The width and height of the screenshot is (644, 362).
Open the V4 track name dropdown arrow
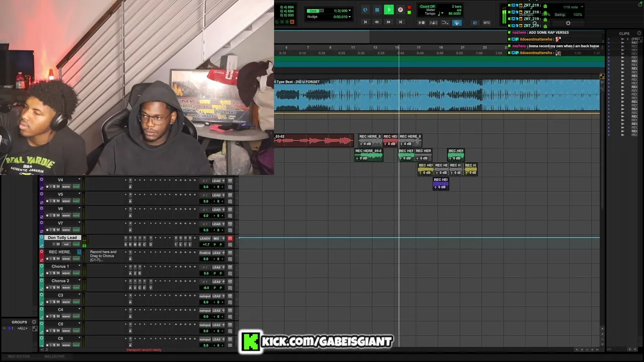[79, 180]
